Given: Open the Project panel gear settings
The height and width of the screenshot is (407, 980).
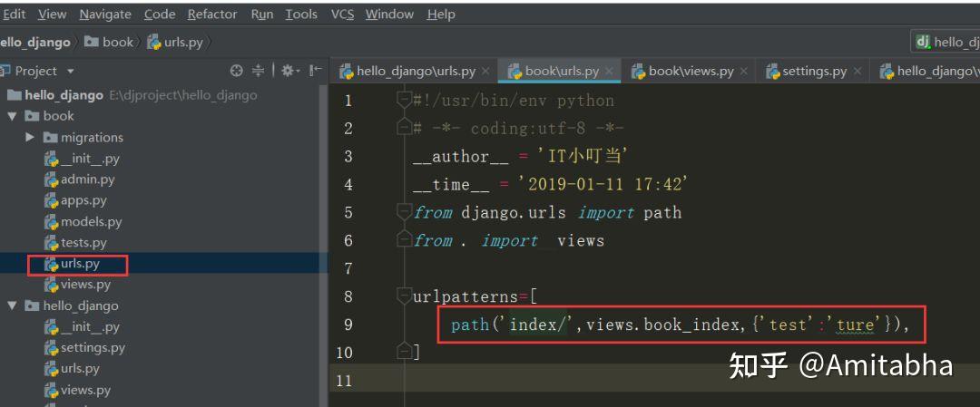Looking at the screenshot, I should click(290, 72).
